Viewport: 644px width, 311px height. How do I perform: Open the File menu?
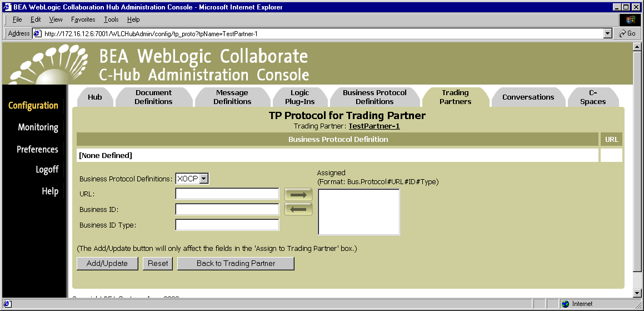[x=17, y=19]
